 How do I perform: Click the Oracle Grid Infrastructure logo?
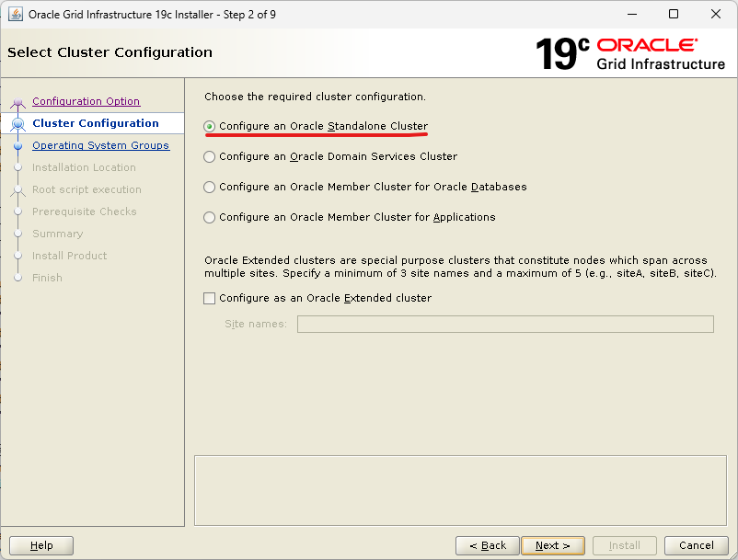629,53
